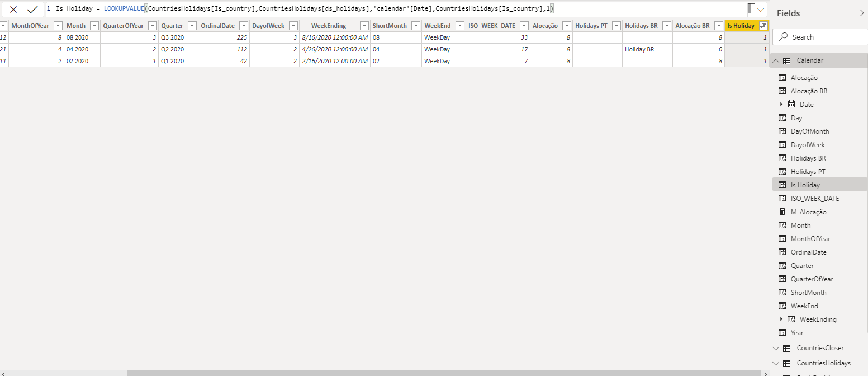Screen dimensions: 868x376
Task: Click the 'Q1 2020' cell
Action: point(178,61)
